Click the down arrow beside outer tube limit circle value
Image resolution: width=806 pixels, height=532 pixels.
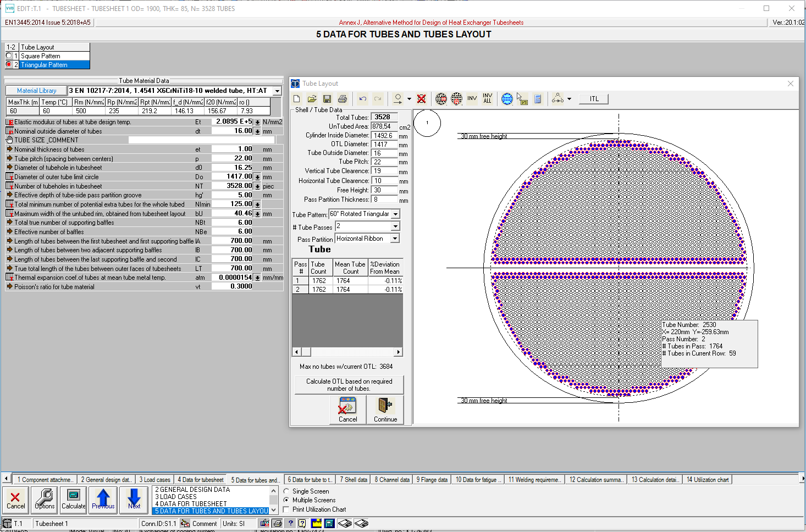257,177
